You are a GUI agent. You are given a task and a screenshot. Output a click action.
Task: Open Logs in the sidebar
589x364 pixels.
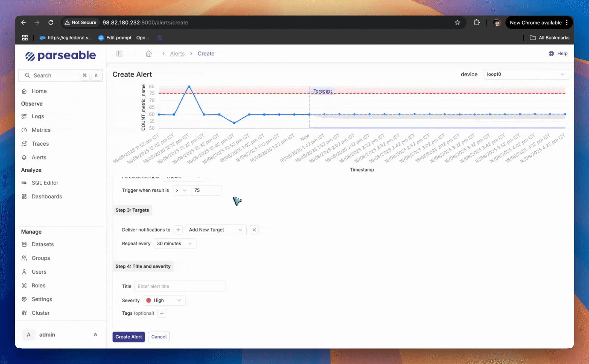pyautogui.click(x=38, y=116)
